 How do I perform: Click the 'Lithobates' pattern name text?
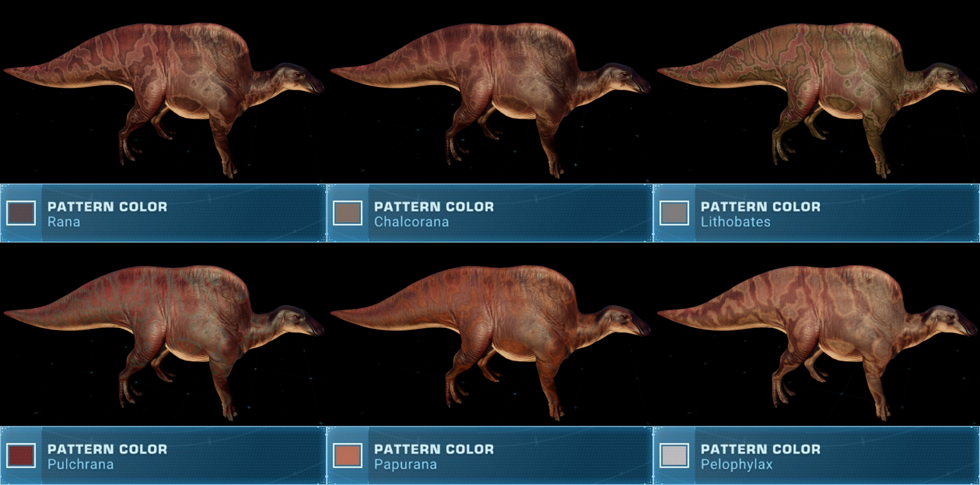736,222
